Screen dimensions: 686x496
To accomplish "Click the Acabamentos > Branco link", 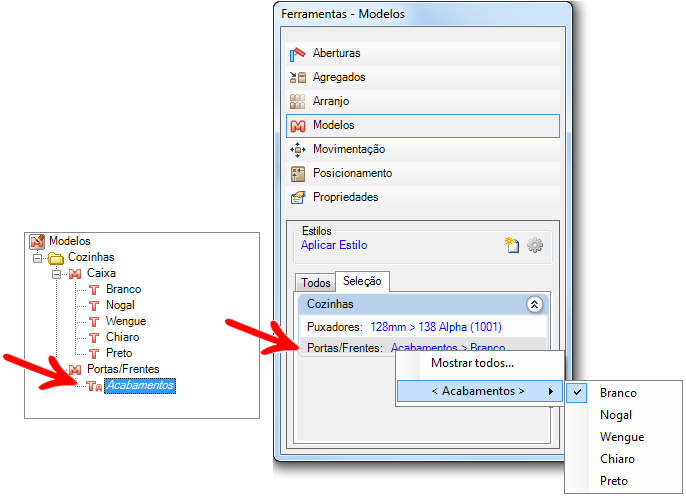I will pyautogui.click(x=448, y=347).
